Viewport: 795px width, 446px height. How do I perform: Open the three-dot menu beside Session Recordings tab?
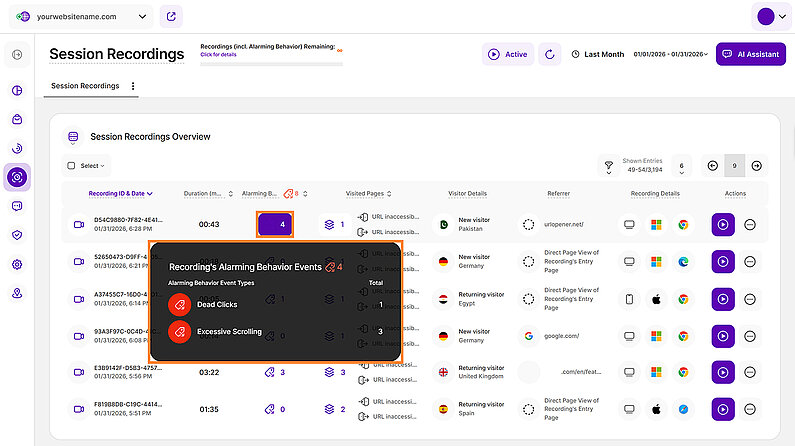pyautogui.click(x=133, y=86)
